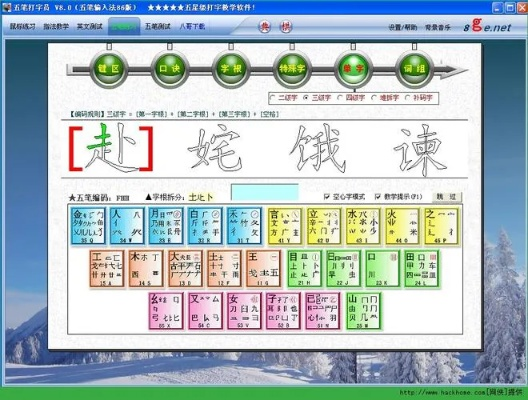
Task: Click the 水 key card (43 I)
Action: pos(363,226)
